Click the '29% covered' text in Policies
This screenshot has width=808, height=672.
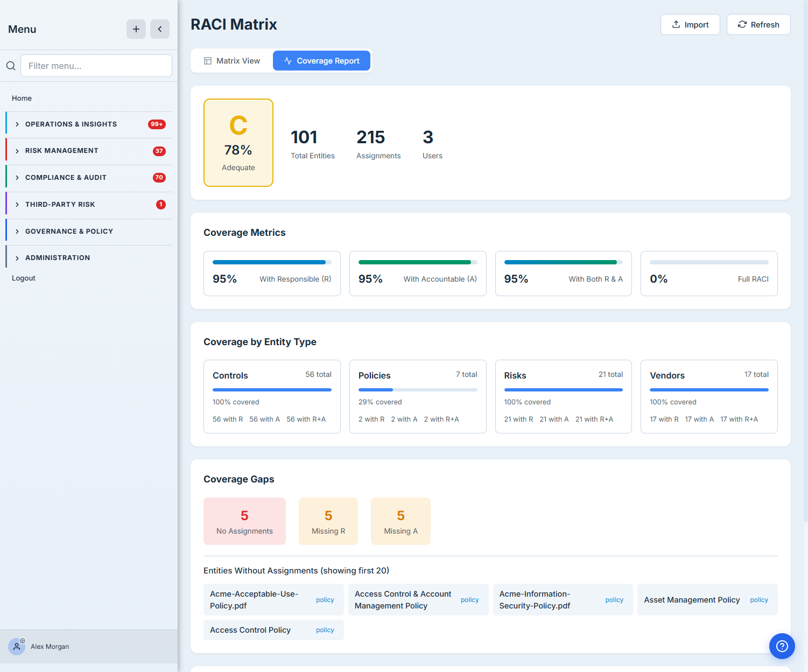pos(380,402)
